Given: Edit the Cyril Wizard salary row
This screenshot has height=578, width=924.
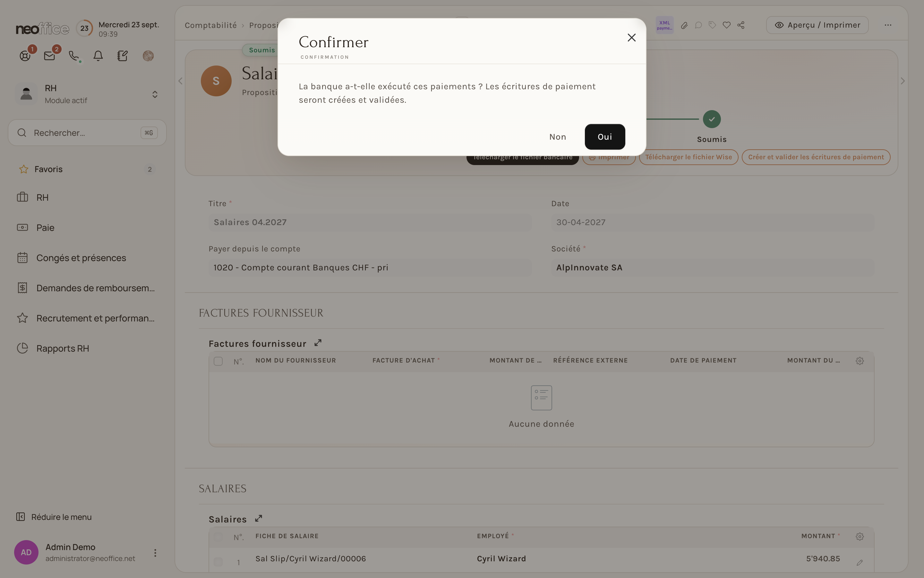Looking at the screenshot, I should click(x=860, y=563).
